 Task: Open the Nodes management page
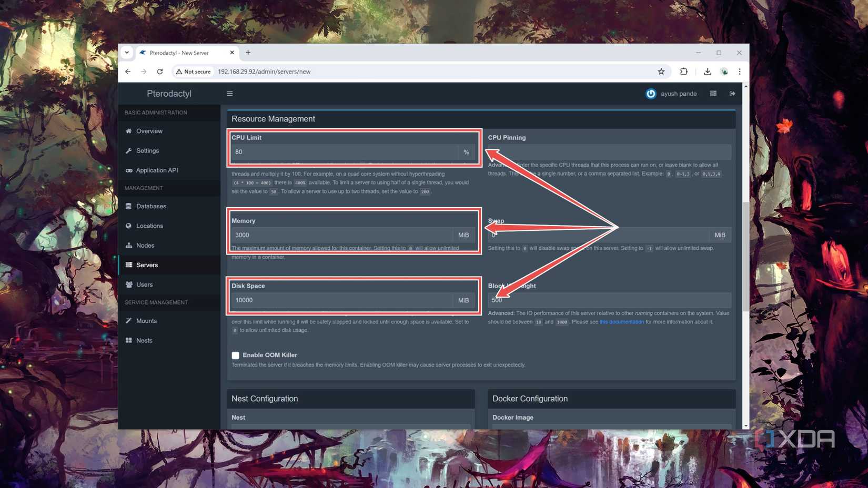[x=144, y=245]
